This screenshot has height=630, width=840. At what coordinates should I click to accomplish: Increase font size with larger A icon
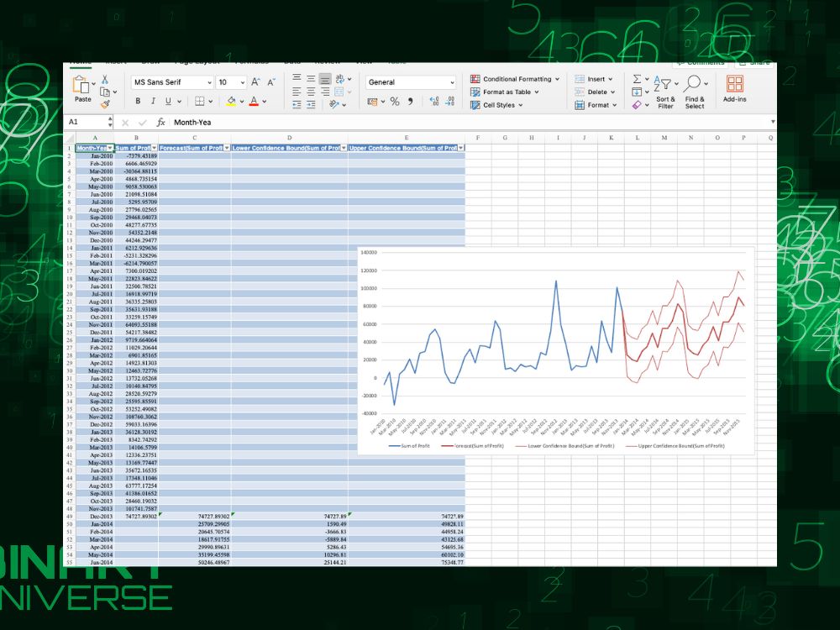[255, 82]
